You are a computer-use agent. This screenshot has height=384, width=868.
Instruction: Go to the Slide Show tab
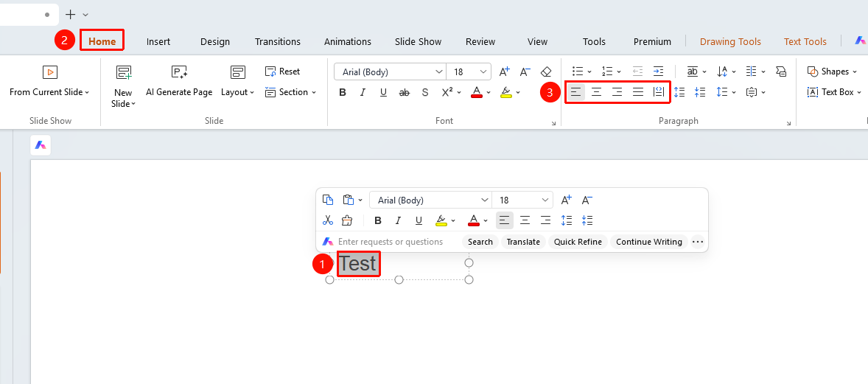[418, 41]
